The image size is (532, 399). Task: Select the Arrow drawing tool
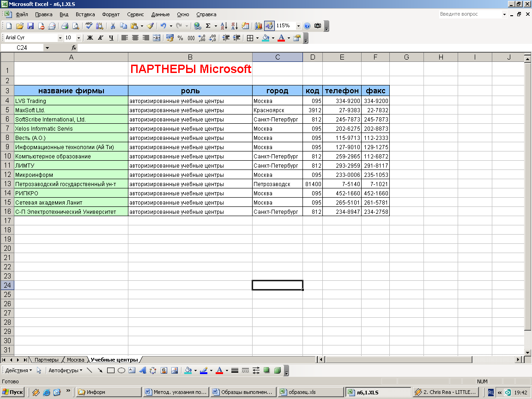click(x=100, y=370)
